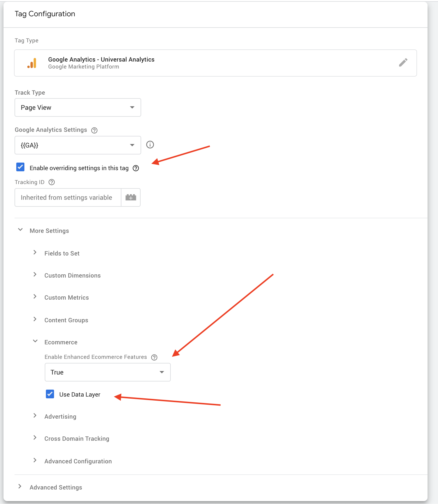Click the Tracking ID input field

pyautogui.click(x=68, y=197)
